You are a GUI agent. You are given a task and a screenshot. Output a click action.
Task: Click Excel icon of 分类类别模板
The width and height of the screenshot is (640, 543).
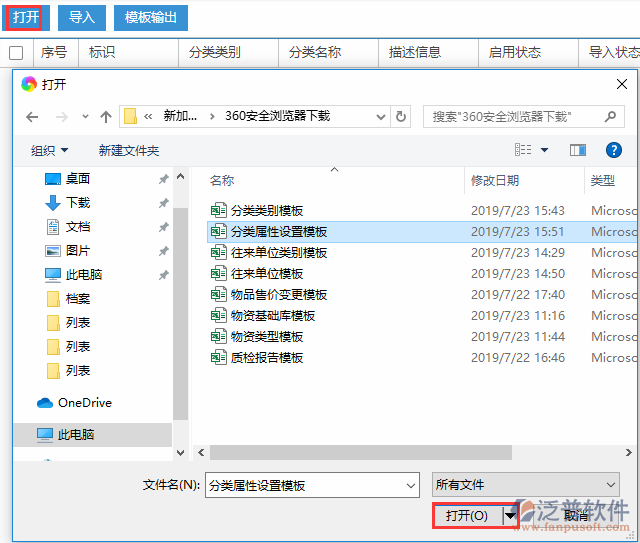(x=218, y=210)
